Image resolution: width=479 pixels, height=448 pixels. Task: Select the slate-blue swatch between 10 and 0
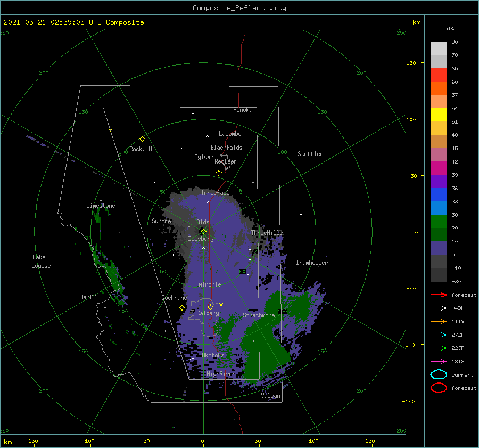coord(439,248)
